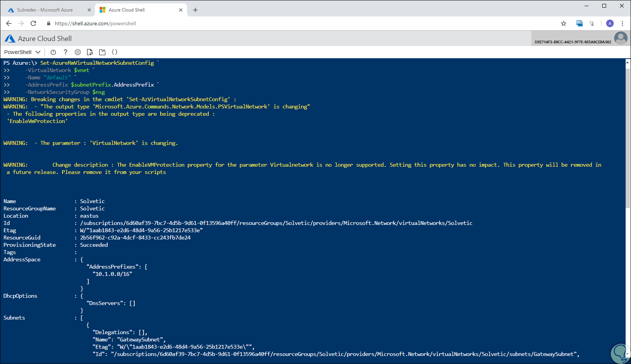Screen dimensions: 631x364
Task: Expand the PowerShell shell type dropdown
Action: tap(22, 52)
